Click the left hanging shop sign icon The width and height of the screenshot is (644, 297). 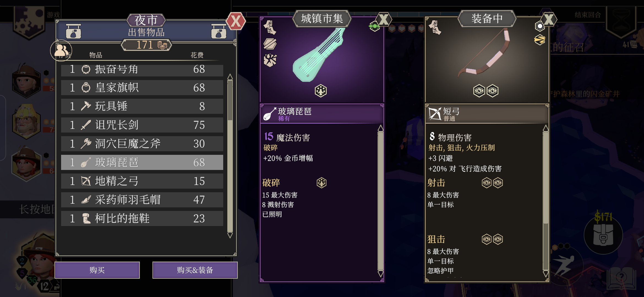(x=73, y=31)
